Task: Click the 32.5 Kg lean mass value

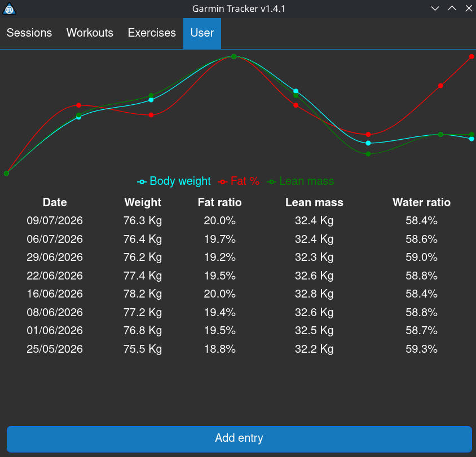Action: click(314, 331)
